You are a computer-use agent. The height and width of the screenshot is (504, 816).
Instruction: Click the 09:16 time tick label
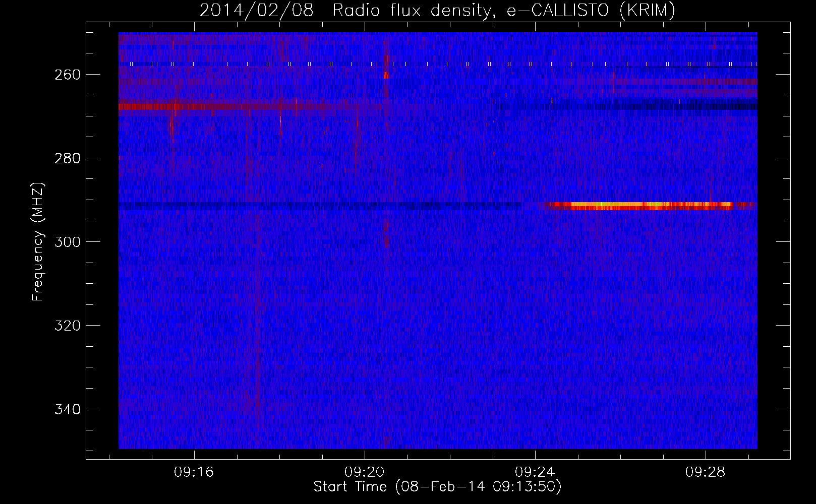coord(194,472)
